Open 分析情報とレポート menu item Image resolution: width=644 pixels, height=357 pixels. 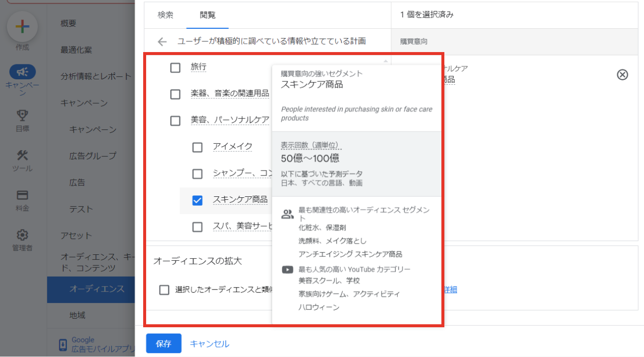(96, 76)
